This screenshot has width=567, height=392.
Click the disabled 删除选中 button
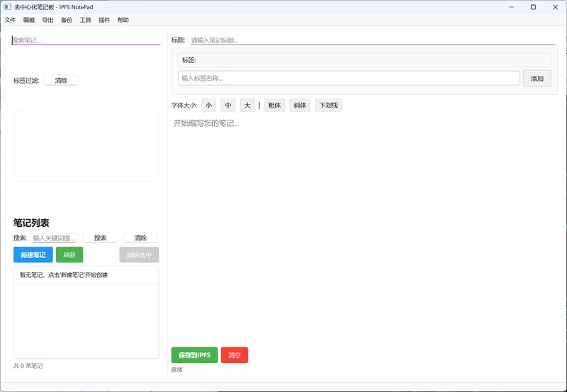pyautogui.click(x=139, y=254)
